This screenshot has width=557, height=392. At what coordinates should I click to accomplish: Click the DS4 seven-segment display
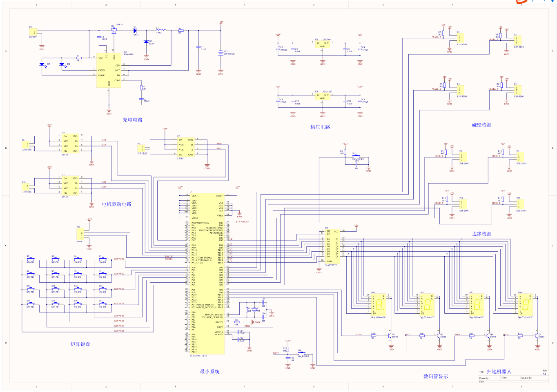(525, 305)
